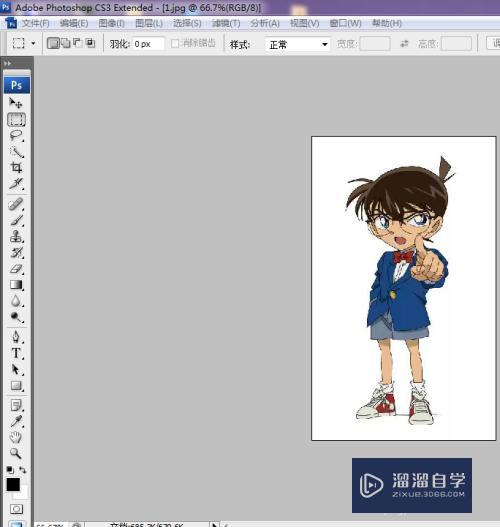Select the Zoom tool
The width and height of the screenshot is (500, 527).
(x=16, y=453)
